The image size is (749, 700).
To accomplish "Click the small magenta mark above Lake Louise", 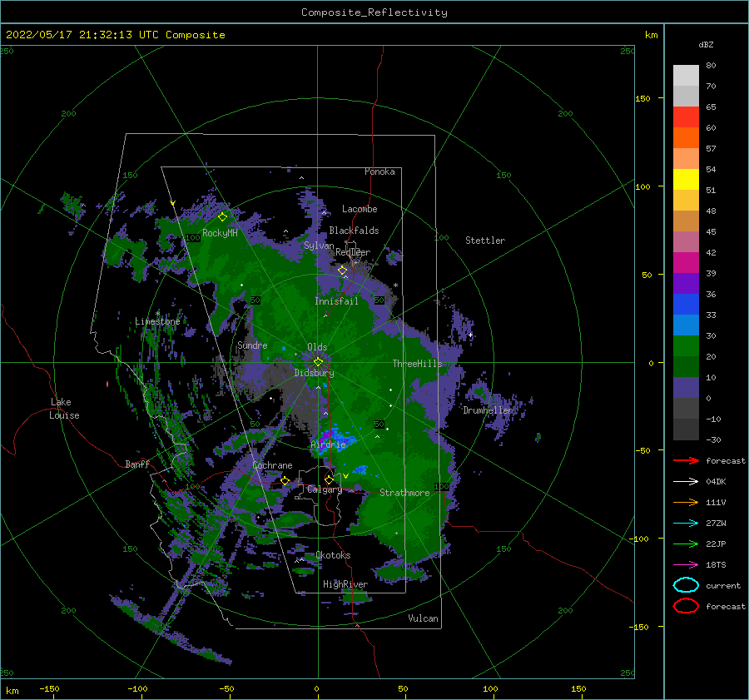I will (107, 384).
